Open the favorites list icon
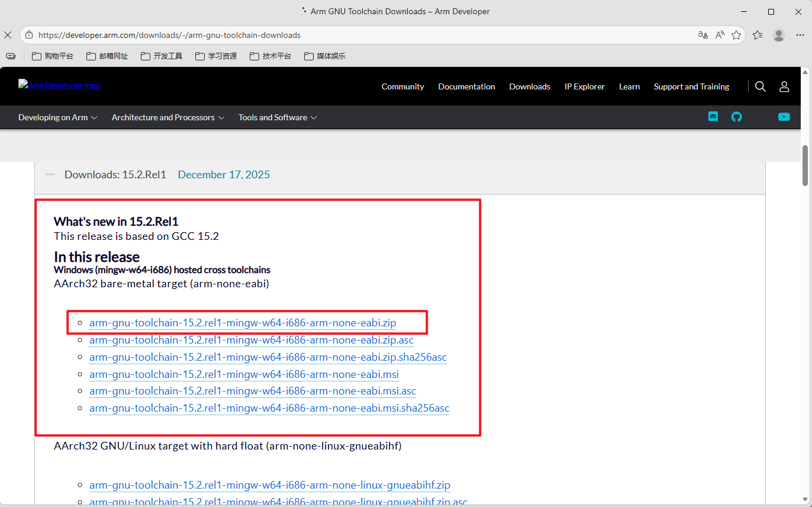812x507 pixels. (x=758, y=35)
